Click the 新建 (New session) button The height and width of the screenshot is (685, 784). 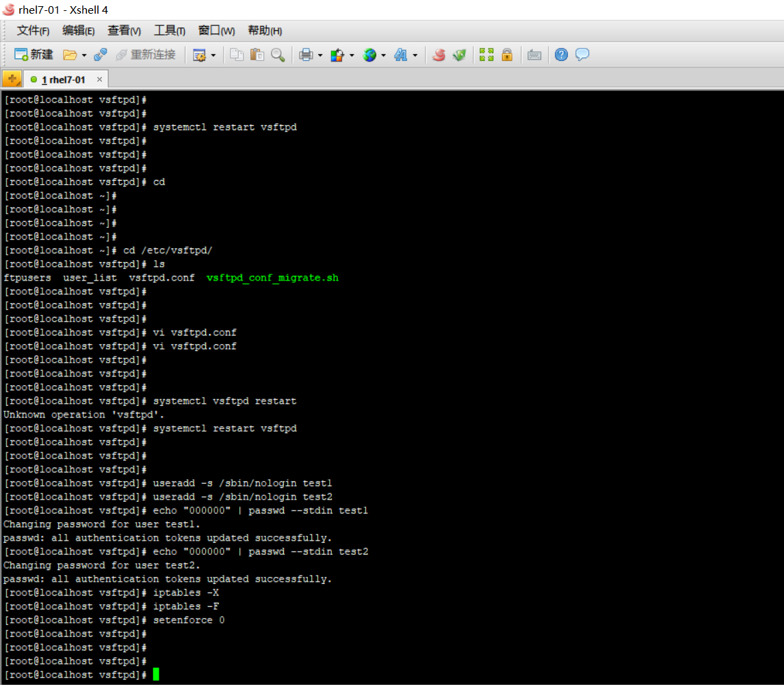pos(34,55)
